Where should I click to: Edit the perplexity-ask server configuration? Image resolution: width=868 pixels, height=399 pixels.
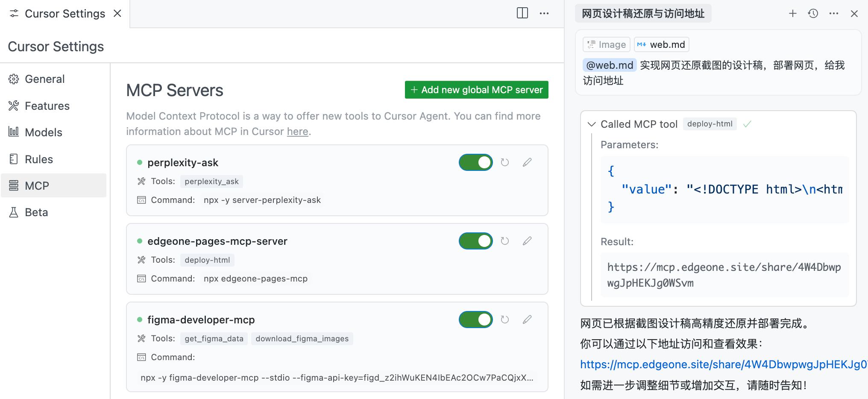pos(527,162)
